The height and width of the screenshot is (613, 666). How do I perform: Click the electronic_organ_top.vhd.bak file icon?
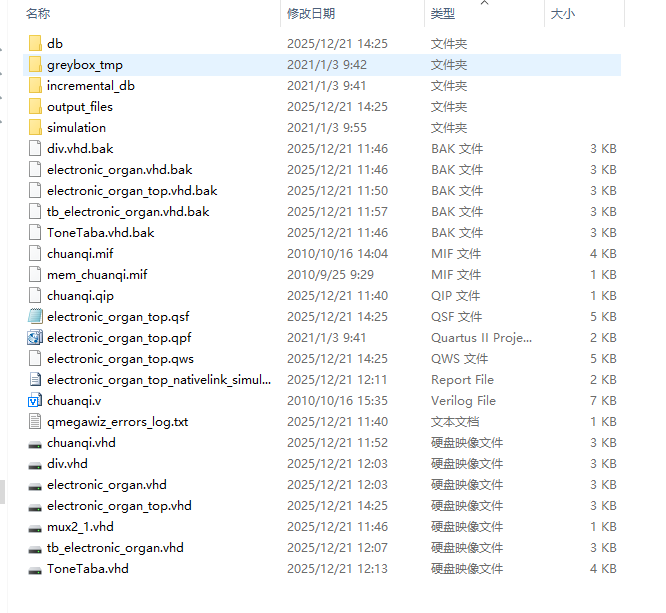point(35,190)
